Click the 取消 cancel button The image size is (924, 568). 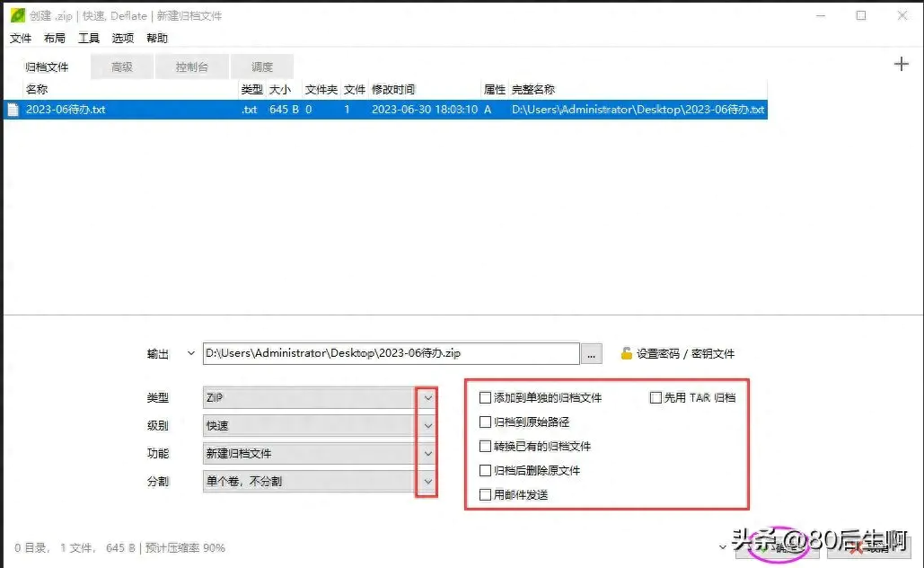pyautogui.click(x=869, y=547)
